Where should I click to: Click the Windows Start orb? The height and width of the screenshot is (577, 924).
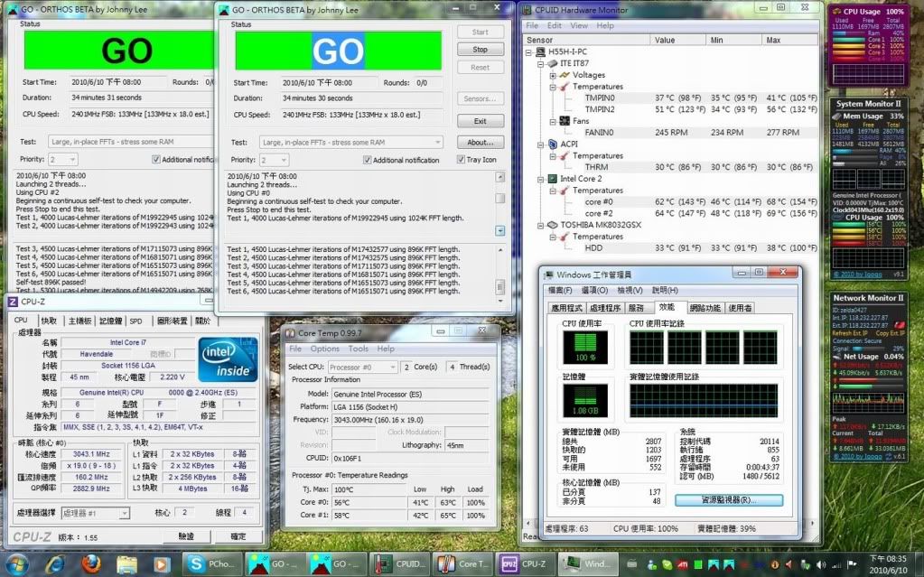16,564
